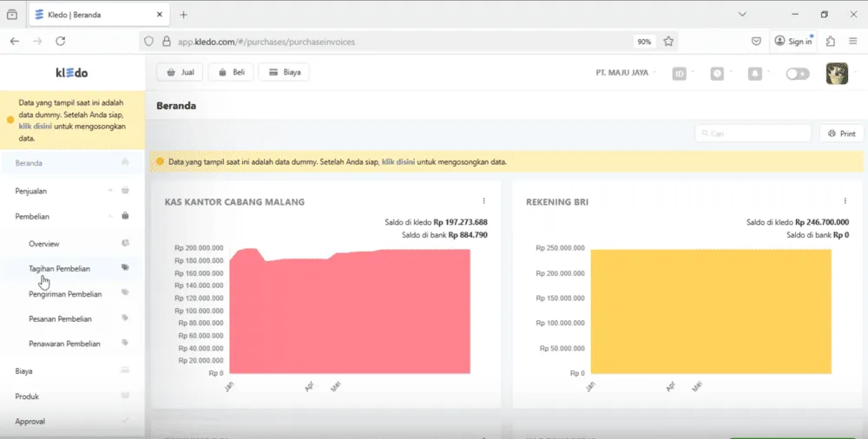Screen dimensions: 868x439
Task: Click the yellow Rekening BRI chart
Action: [712, 311]
